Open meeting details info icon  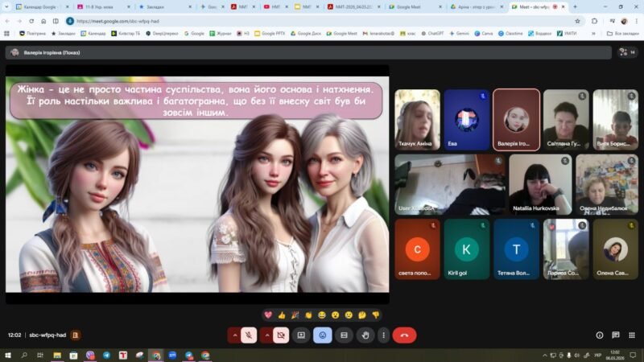coord(599,335)
